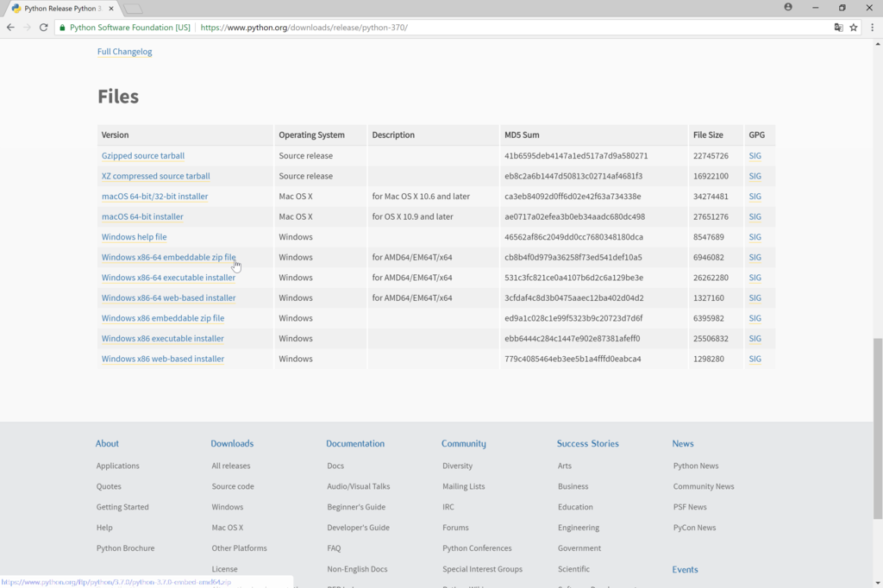This screenshot has height=588, width=883.
Task: Open Audio/Visual Talks link
Action: pyautogui.click(x=358, y=486)
